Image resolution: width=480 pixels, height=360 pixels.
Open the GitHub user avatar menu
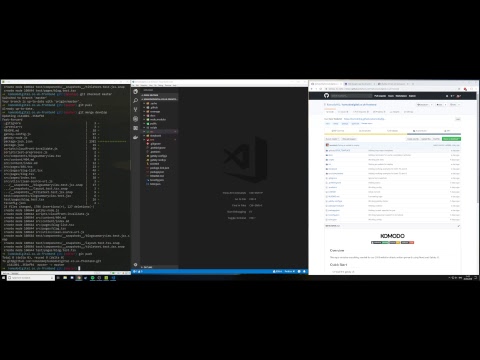coord(459,96)
